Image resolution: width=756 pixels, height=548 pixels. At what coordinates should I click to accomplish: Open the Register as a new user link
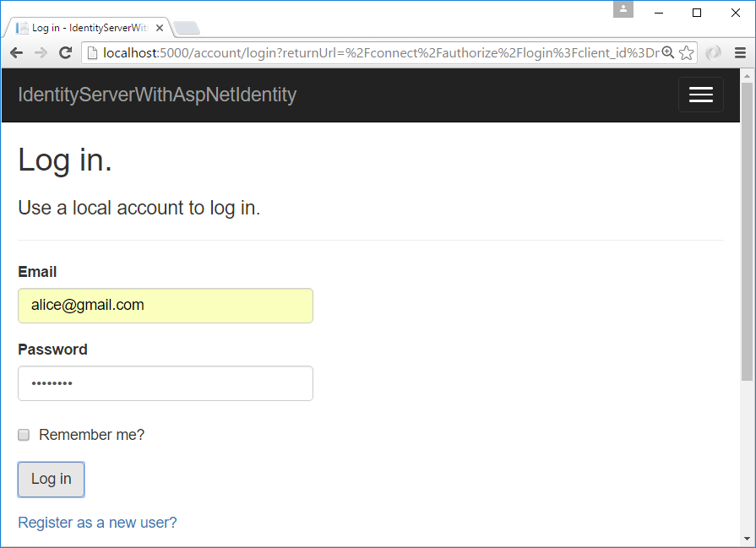pos(97,523)
